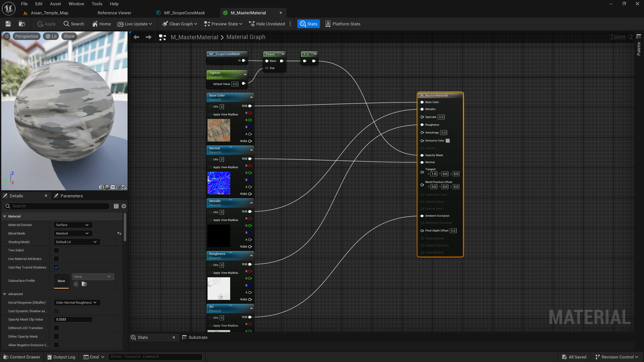Click the Browse to asset icon in toolbar
Viewport: 644px width, 362px height.
[22, 24]
